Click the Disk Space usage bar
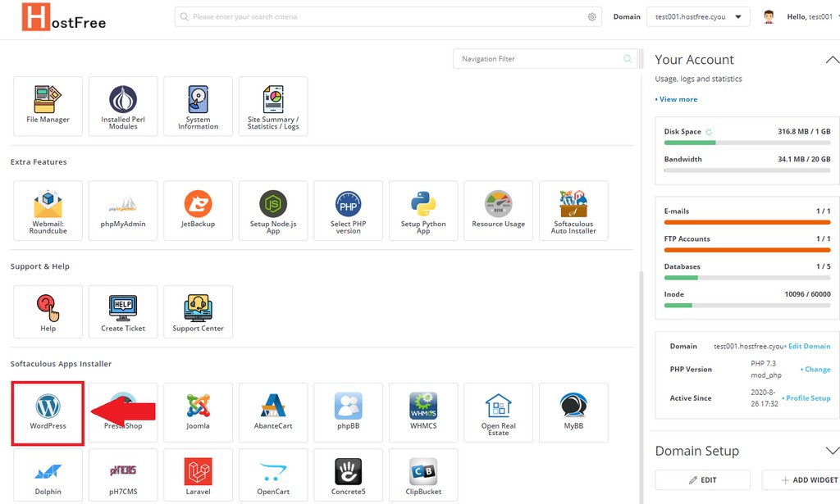 746,143
